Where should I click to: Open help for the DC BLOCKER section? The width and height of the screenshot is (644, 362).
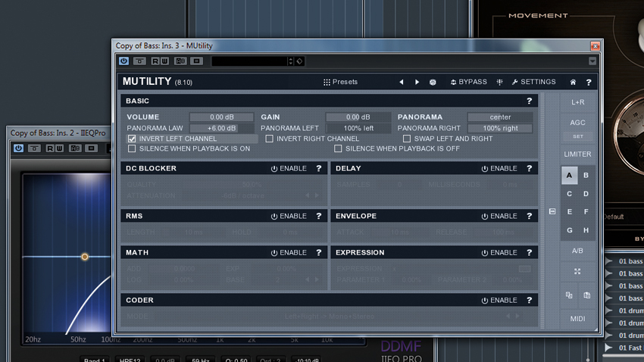(319, 168)
